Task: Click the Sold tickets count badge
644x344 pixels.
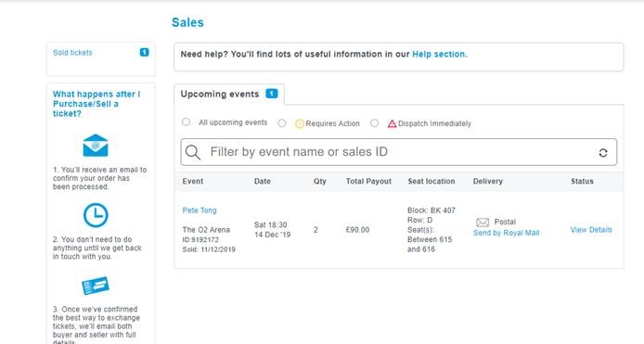Action: tap(144, 52)
